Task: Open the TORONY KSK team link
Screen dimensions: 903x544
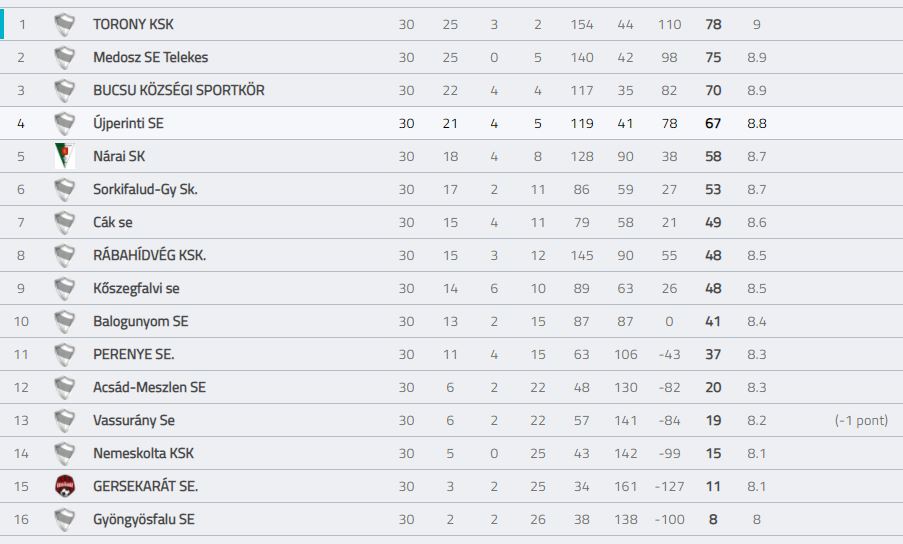Action: coord(133,24)
